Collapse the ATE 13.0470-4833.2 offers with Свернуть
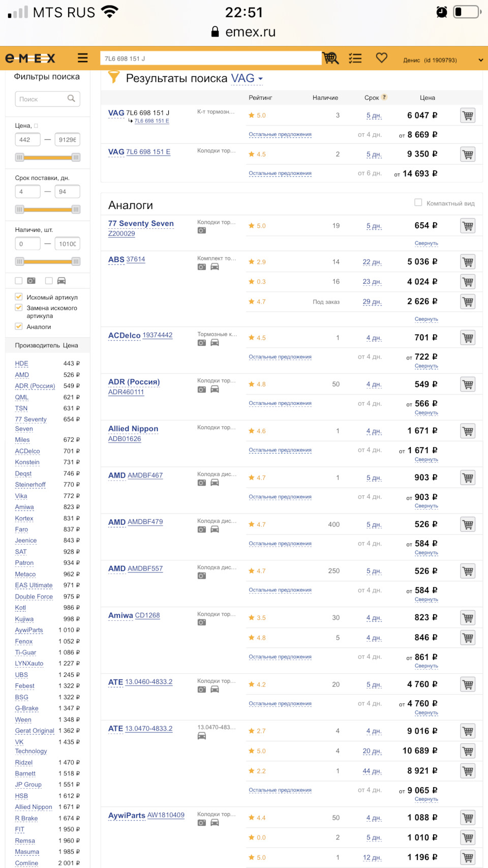The width and height of the screenshot is (488, 868). 426,799
